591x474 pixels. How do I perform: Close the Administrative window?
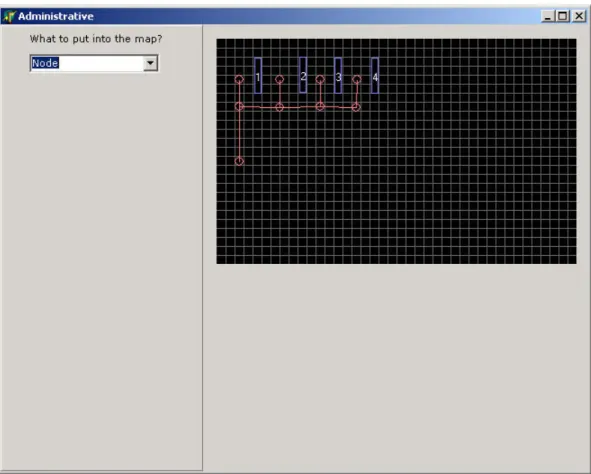(x=579, y=16)
